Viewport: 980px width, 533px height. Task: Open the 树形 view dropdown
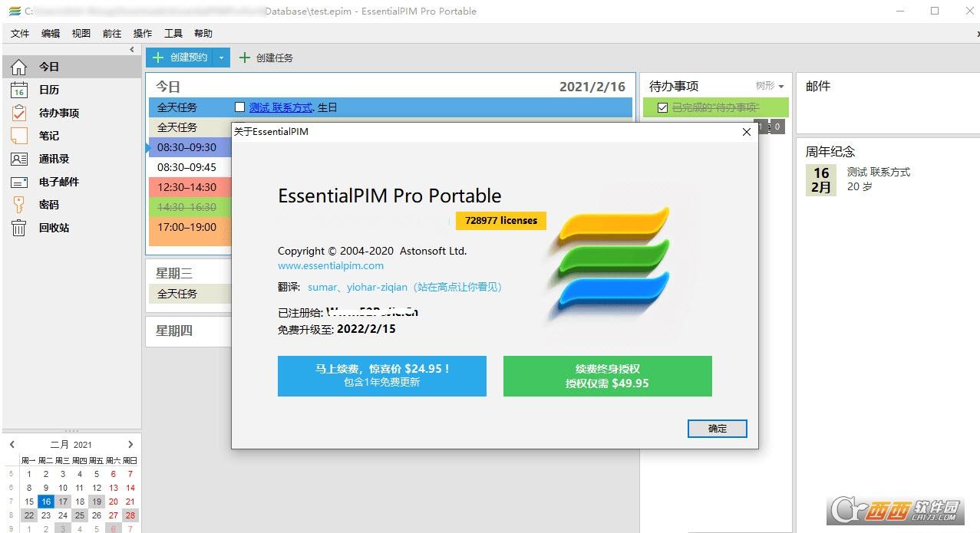(770, 86)
